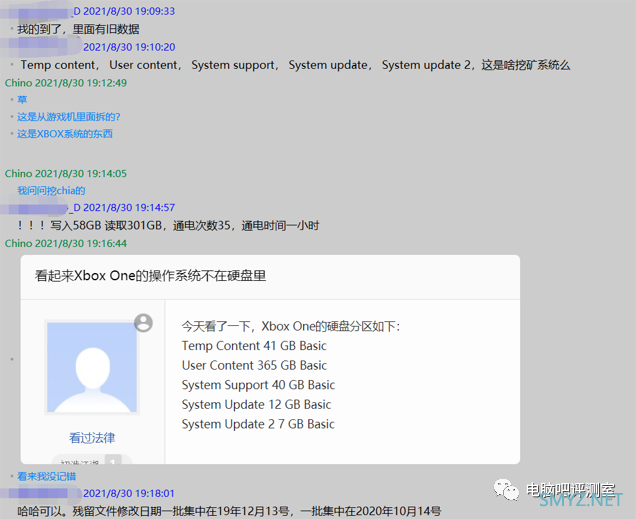The image size is (636, 519).
Task: Select sender Chino at 19:16:44
Action: 18,243
